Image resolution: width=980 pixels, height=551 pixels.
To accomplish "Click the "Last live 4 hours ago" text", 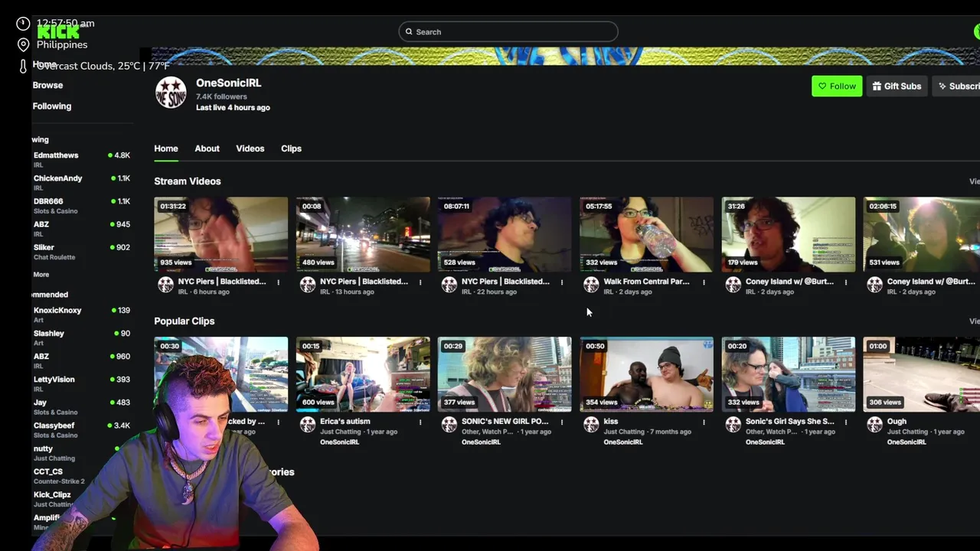I will pos(233,108).
